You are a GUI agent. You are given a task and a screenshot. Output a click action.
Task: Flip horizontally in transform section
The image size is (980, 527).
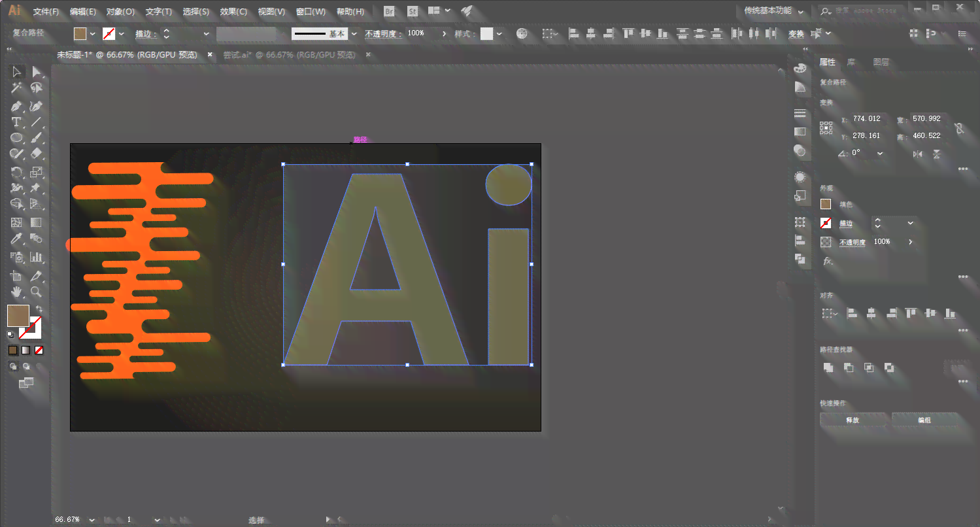pos(918,154)
